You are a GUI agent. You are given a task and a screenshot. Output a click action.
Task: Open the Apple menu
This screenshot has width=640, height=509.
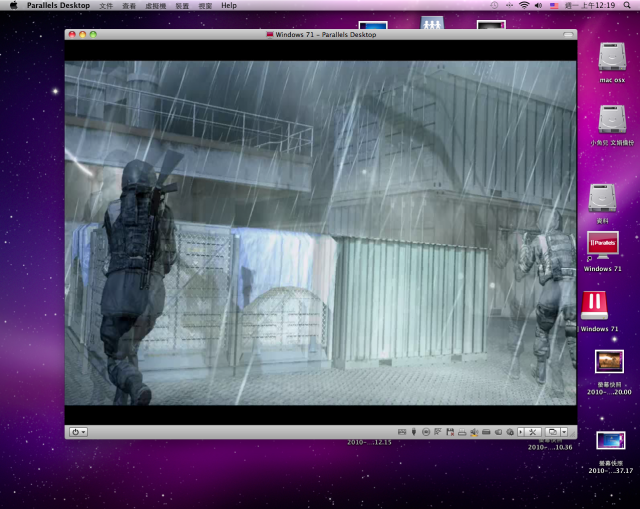click(13, 5)
